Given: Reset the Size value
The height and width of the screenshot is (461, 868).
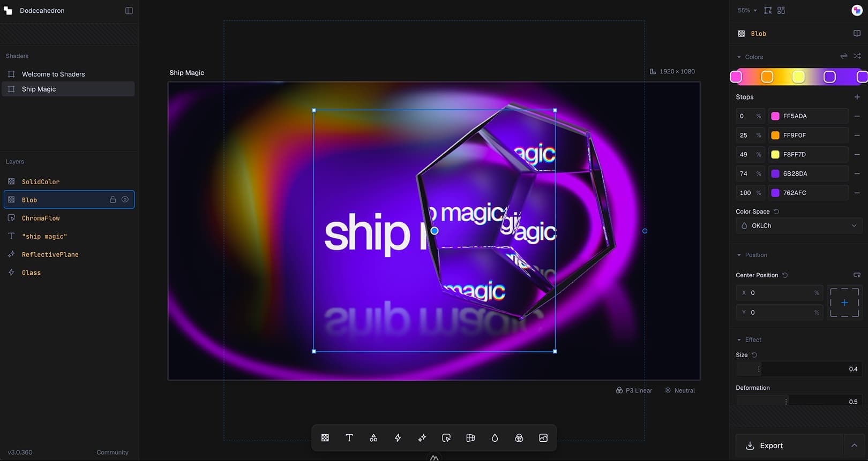Looking at the screenshot, I should coord(754,355).
